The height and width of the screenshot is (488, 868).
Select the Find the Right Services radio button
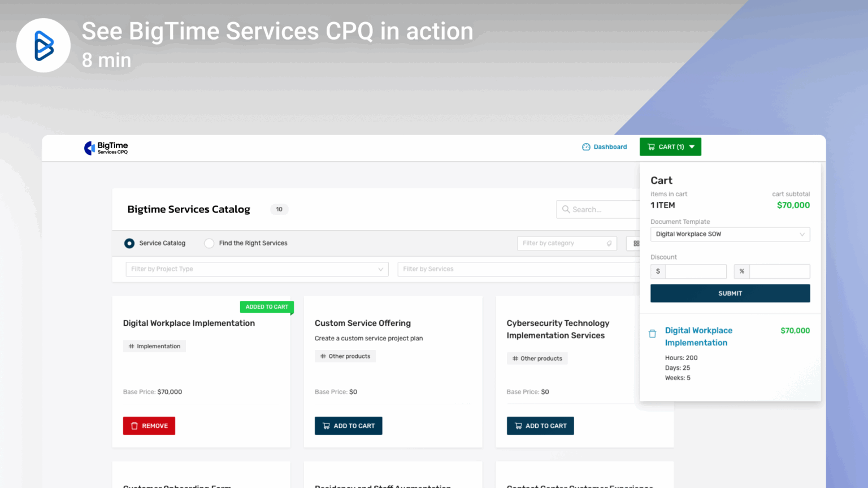pos(209,243)
